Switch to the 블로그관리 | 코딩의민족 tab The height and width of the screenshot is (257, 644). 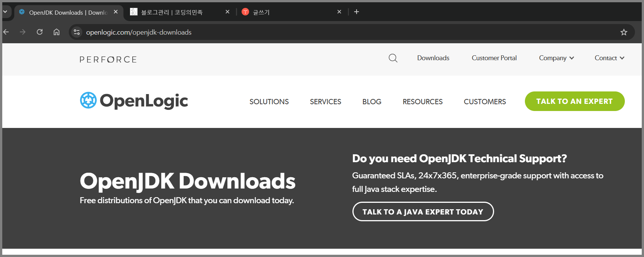click(180, 12)
